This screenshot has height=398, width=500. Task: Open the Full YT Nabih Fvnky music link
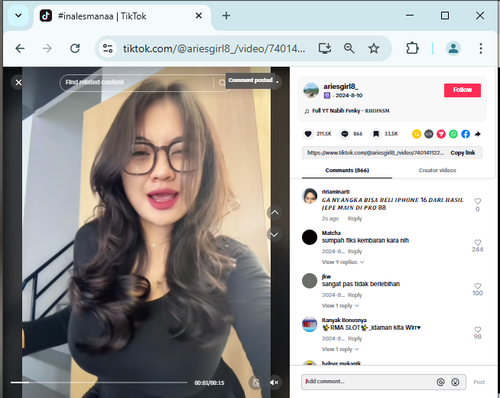pos(347,111)
